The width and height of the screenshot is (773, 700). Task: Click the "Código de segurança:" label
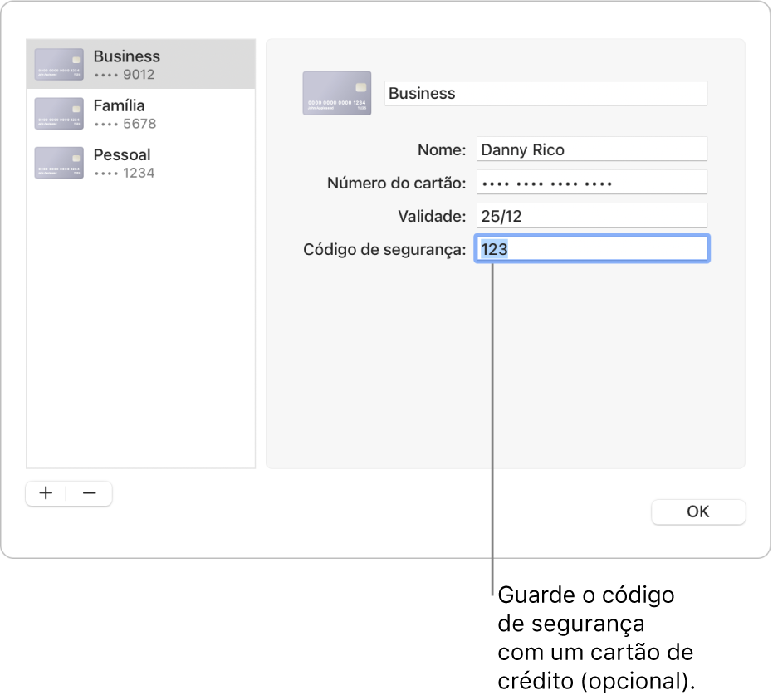tap(384, 249)
